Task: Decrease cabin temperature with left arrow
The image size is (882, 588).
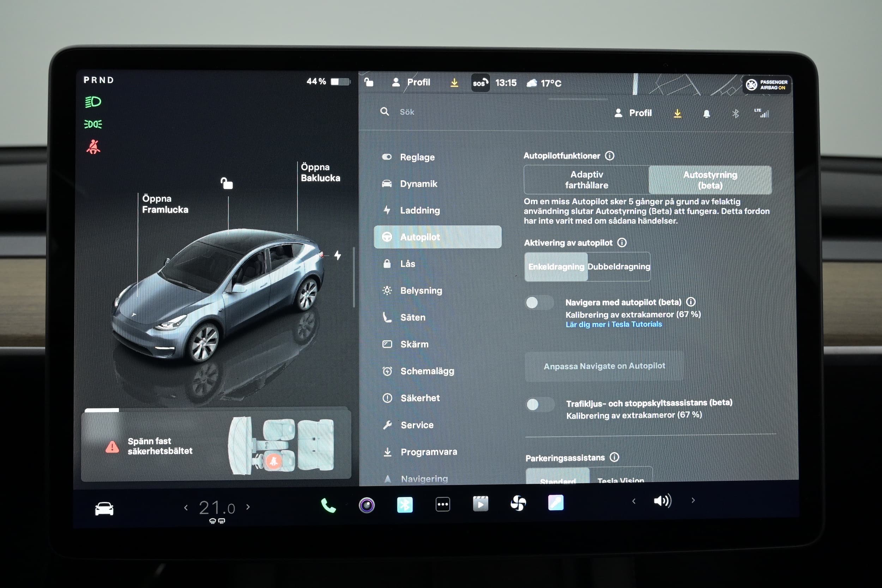Action: click(186, 508)
